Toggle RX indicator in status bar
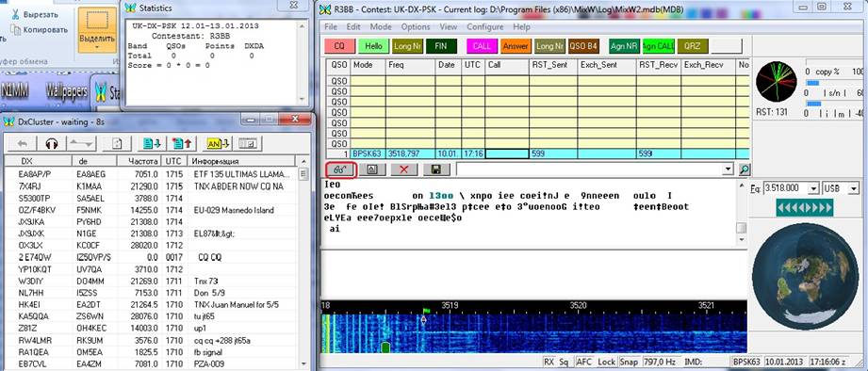The height and width of the screenshot is (371, 868). point(549,362)
